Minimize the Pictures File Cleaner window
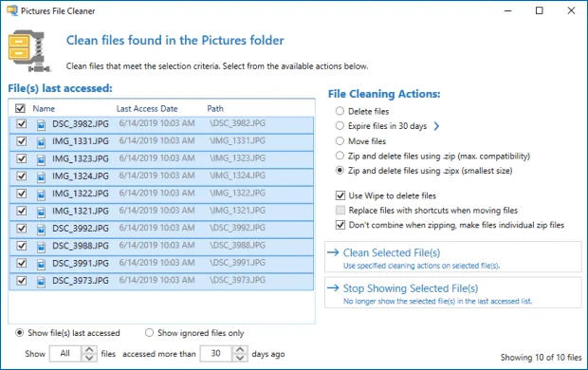The height and width of the screenshot is (370, 588). tap(507, 10)
